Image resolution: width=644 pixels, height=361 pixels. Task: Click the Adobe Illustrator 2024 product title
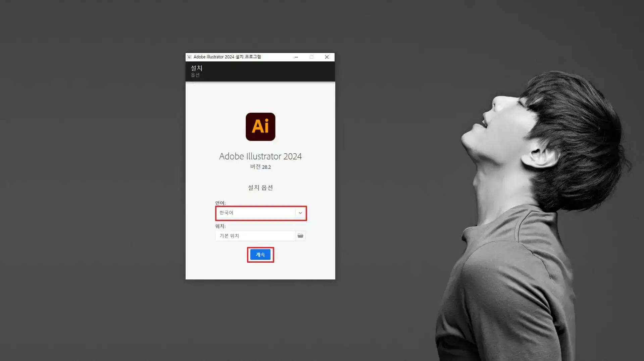[260, 156]
